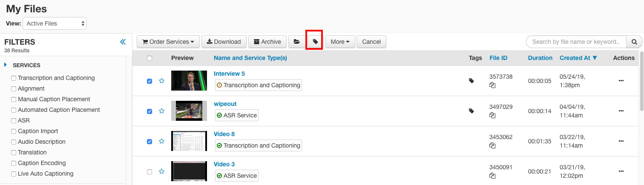The width and height of the screenshot is (644, 185).
Task: Open the wipeout file link
Action: tap(225, 104)
